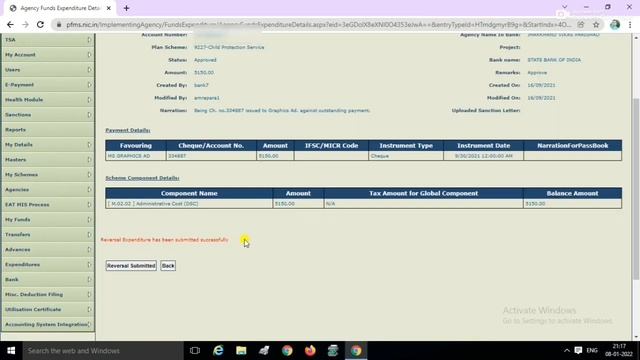Expand the Masters menu

(48, 160)
